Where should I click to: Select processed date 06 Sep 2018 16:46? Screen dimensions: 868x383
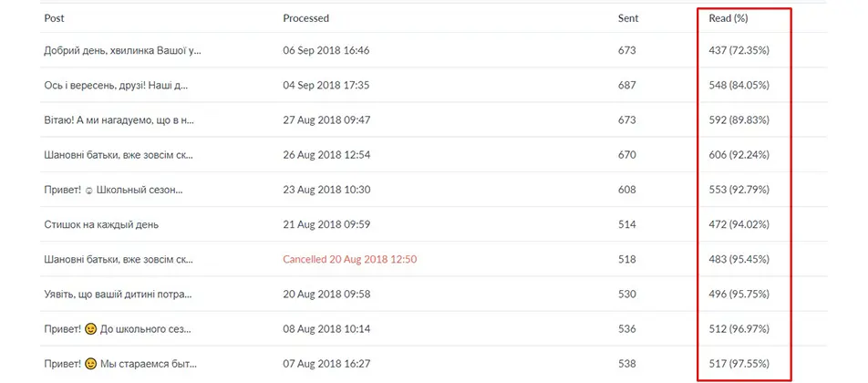pyautogui.click(x=326, y=50)
